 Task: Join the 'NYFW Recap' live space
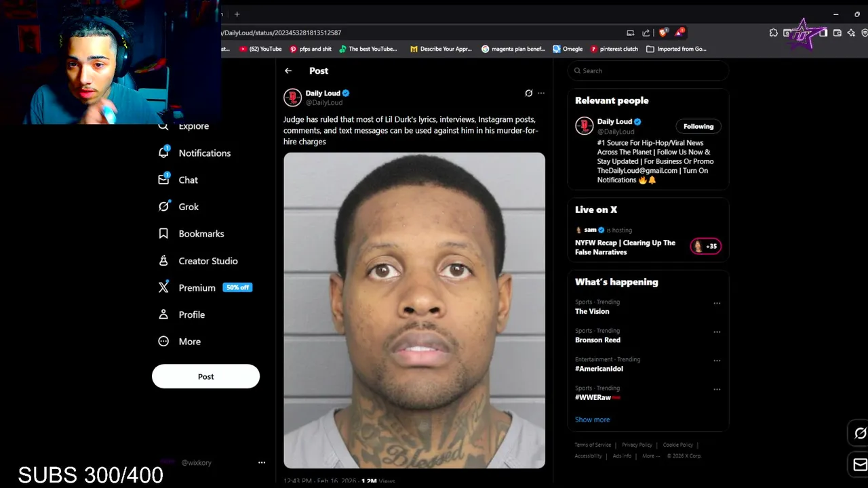click(x=625, y=247)
